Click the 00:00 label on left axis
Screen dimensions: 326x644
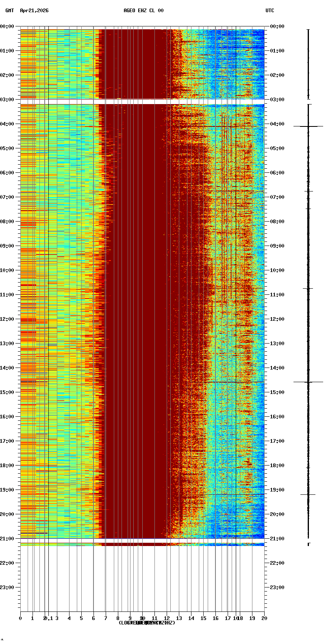click(7, 26)
